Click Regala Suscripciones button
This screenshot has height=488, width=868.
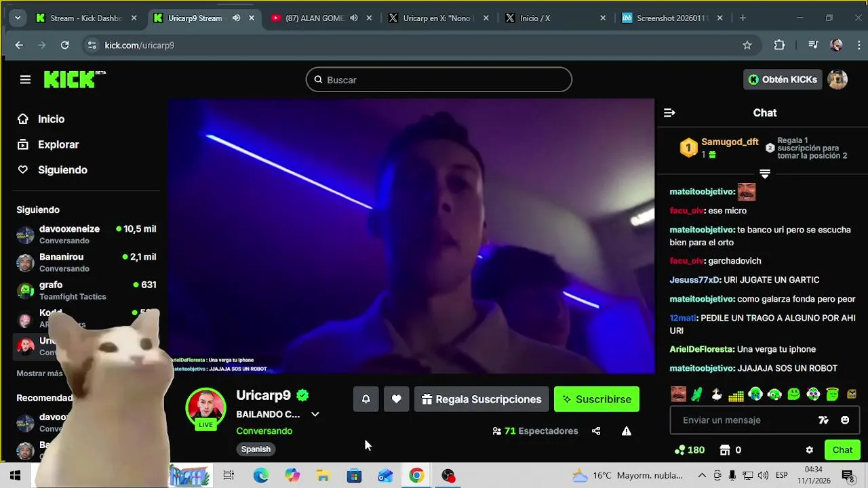click(x=481, y=399)
